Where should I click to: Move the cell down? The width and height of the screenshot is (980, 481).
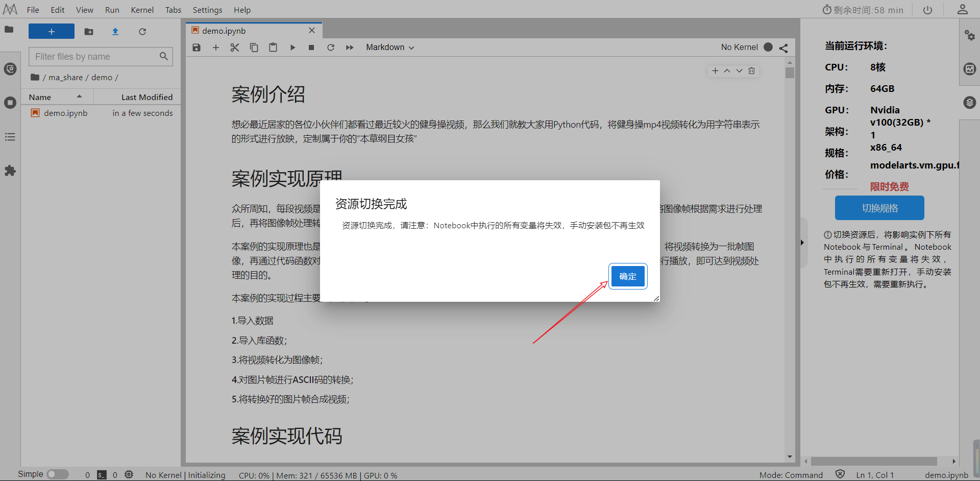(739, 71)
